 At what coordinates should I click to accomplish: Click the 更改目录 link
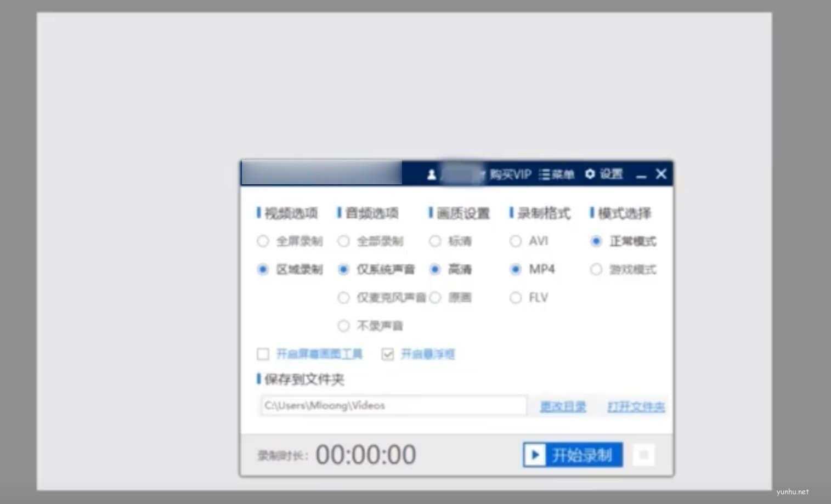[x=562, y=406]
